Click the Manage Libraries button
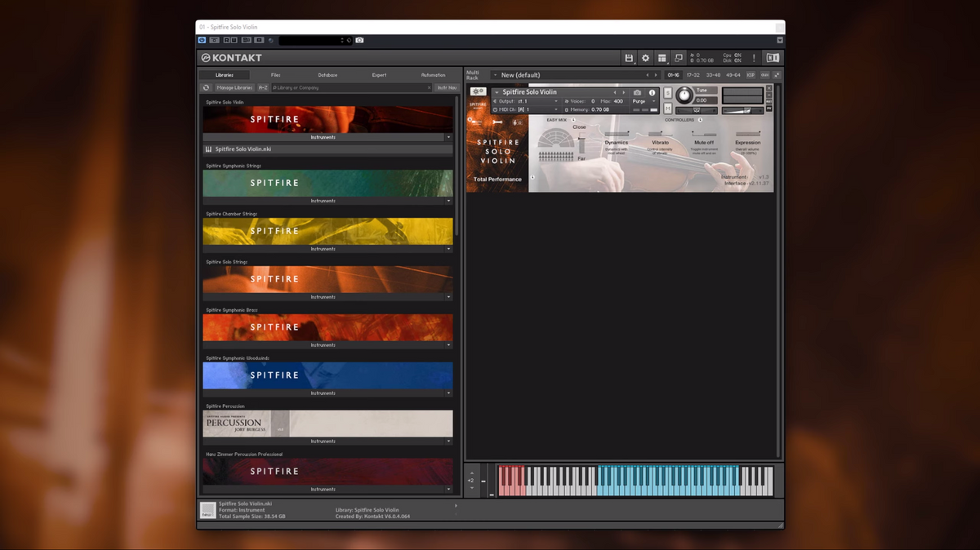 point(234,87)
